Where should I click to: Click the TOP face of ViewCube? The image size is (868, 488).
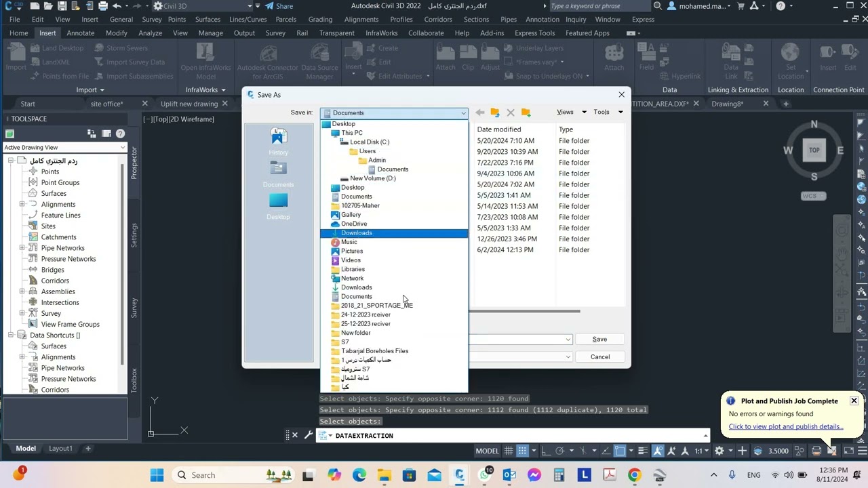click(814, 150)
